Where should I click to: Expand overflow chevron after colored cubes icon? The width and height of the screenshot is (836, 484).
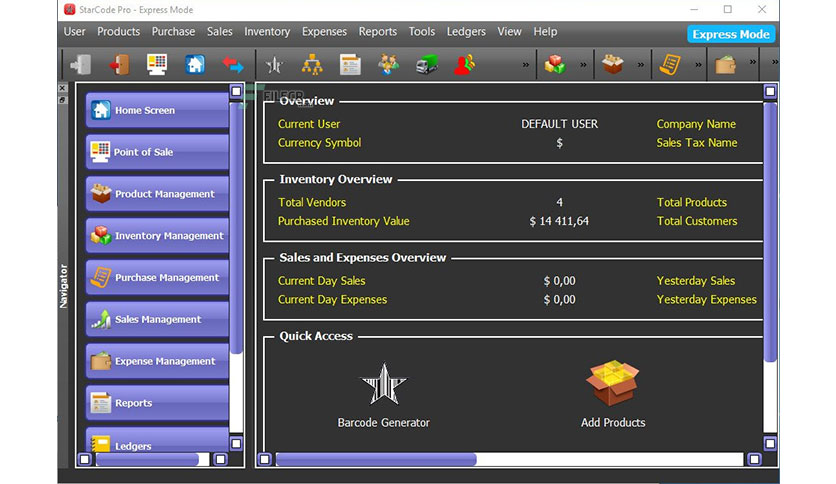pos(583,64)
